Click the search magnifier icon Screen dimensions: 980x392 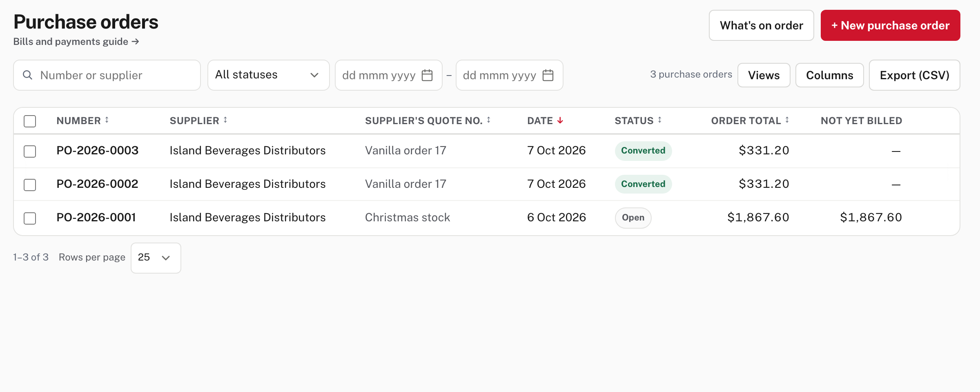tap(27, 75)
